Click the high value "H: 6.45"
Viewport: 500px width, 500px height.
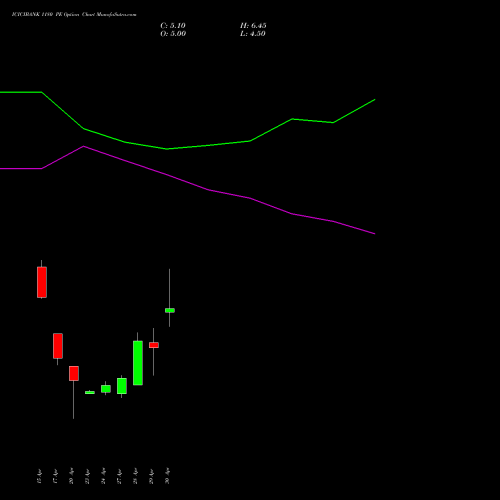253,26
